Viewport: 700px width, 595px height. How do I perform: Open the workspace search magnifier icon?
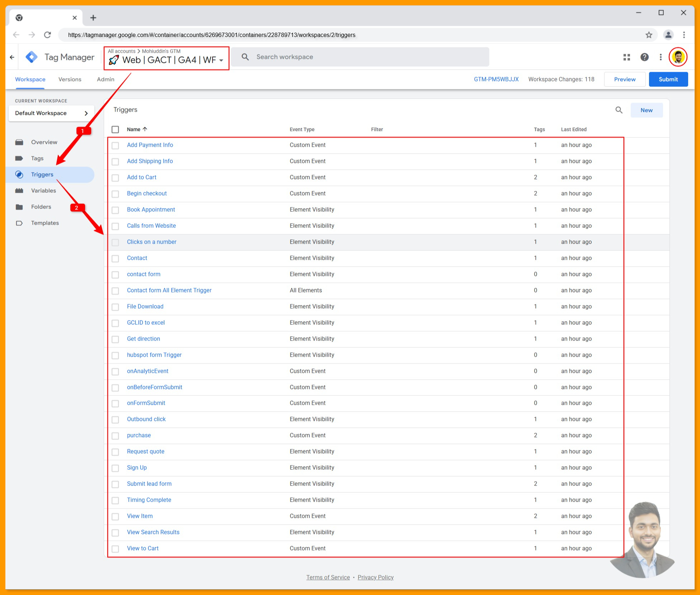(x=245, y=57)
